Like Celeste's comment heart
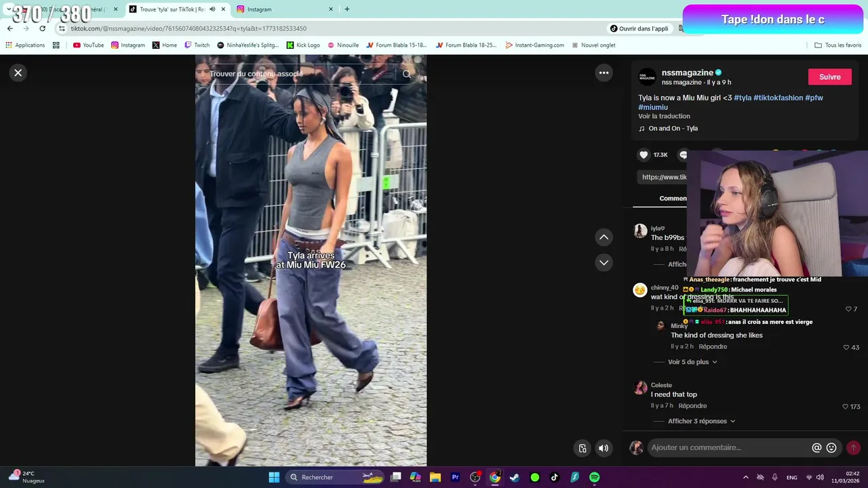Image resolution: width=868 pixels, height=488 pixels. (x=845, y=407)
